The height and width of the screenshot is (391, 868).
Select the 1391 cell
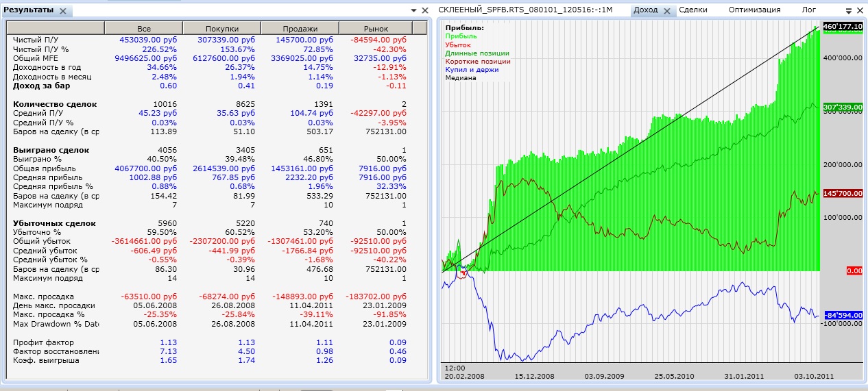pyautogui.click(x=324, y=104)
